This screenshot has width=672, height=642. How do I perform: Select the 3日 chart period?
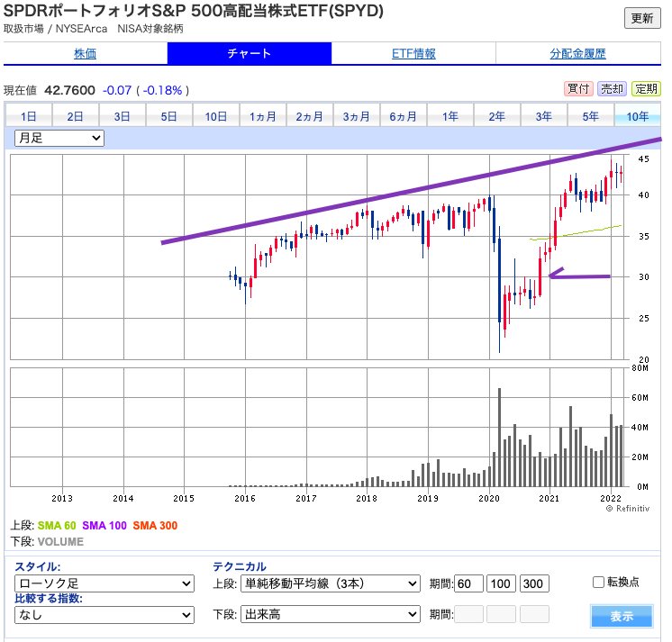[123, 115]
